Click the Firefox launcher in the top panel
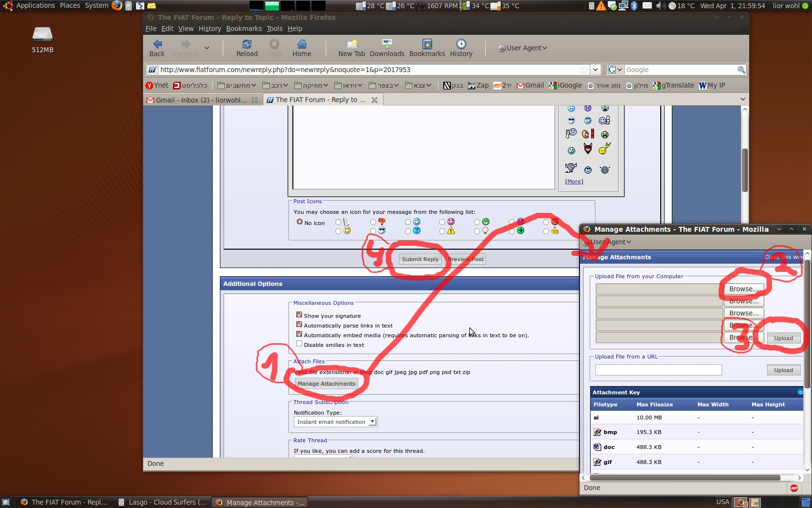 (116, 5)
